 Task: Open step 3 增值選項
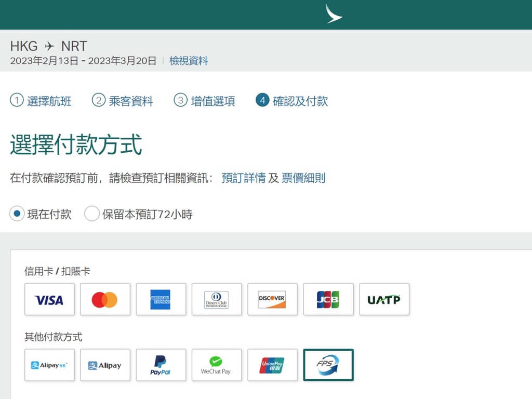tap(204, 101)
